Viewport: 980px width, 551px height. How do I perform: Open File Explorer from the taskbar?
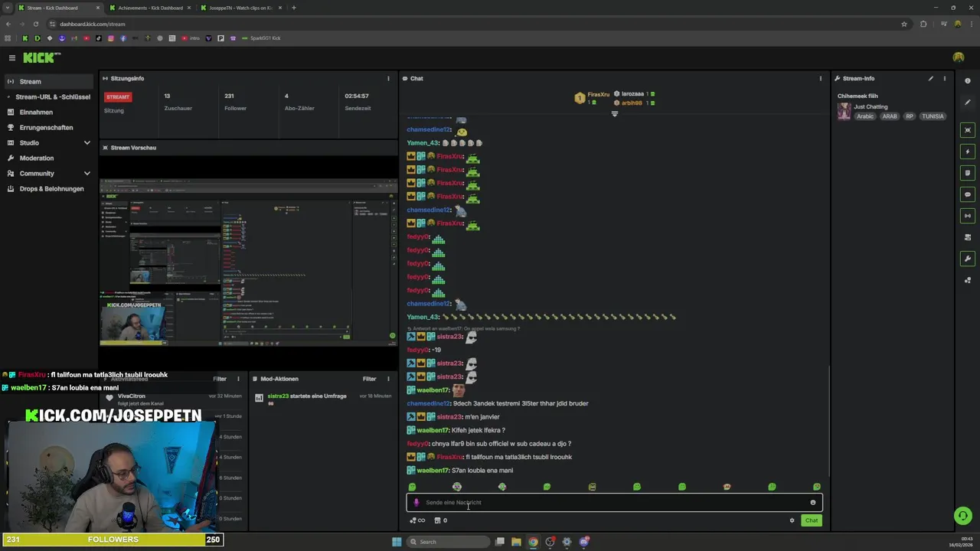[x=516, y=542]
